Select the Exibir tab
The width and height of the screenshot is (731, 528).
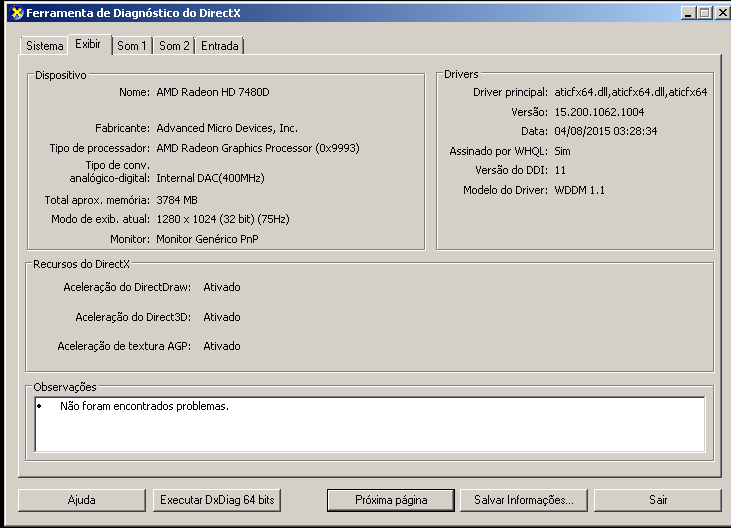(x=88, y=44)
